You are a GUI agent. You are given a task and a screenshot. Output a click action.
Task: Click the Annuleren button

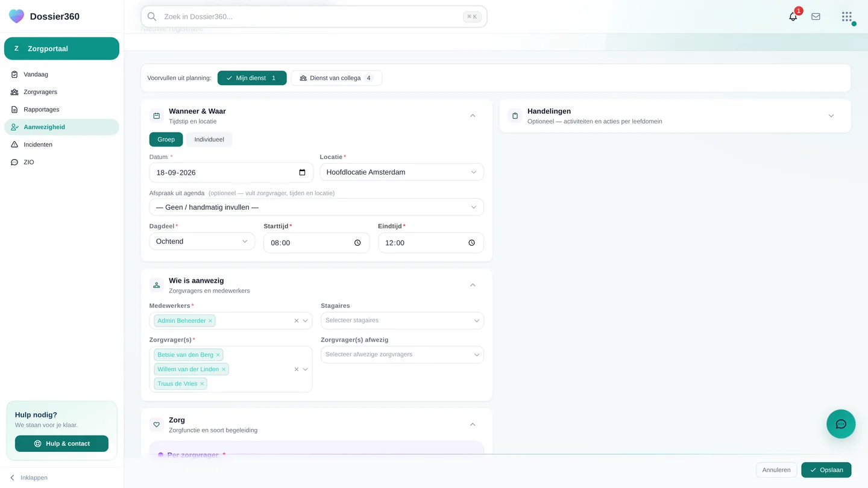point(776,470)
